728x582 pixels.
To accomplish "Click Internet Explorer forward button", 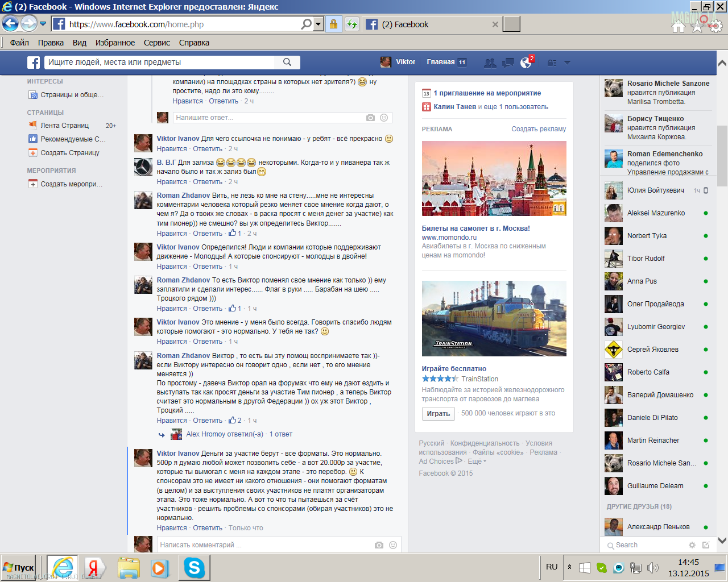I will tap(28, 24).
